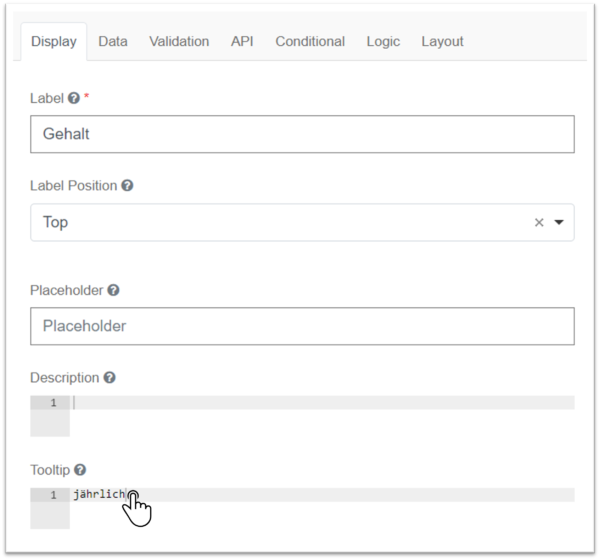The height and width of the screenshot is (560, 600).
Task: Click the Description help question-mark icon
Action: [x=109, y=378]
